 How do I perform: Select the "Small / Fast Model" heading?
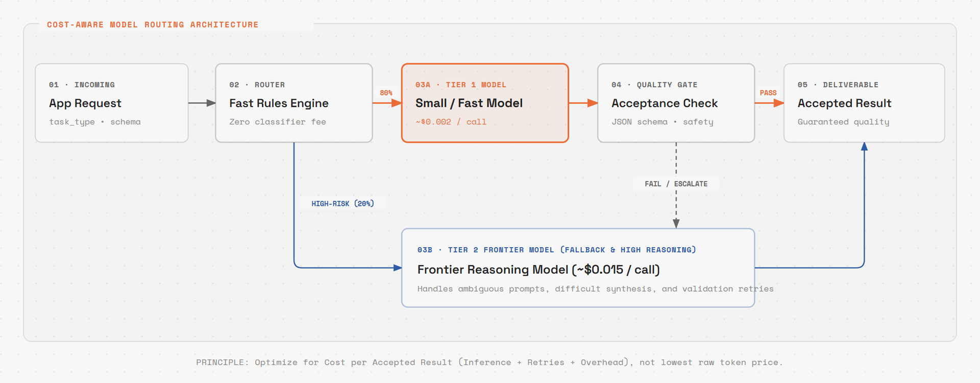(469, 103)
